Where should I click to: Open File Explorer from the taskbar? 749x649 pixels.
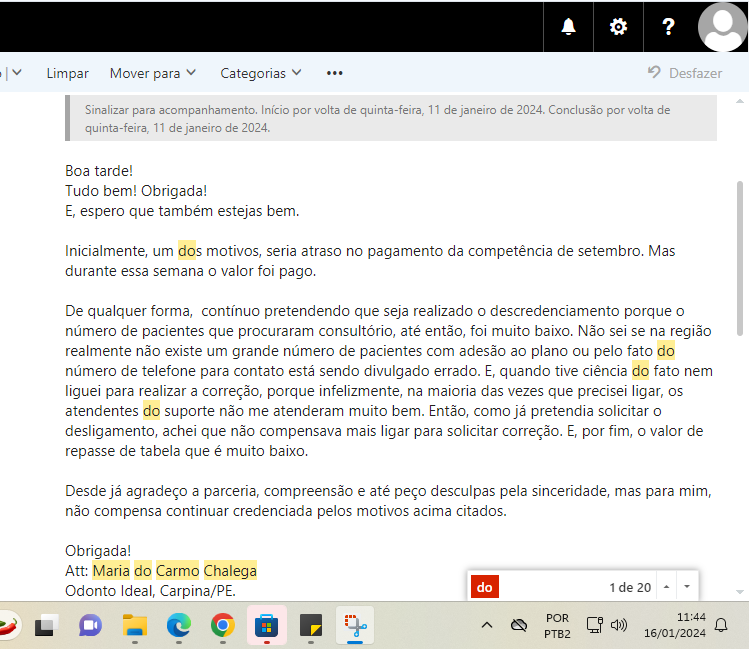click(135, 625)
